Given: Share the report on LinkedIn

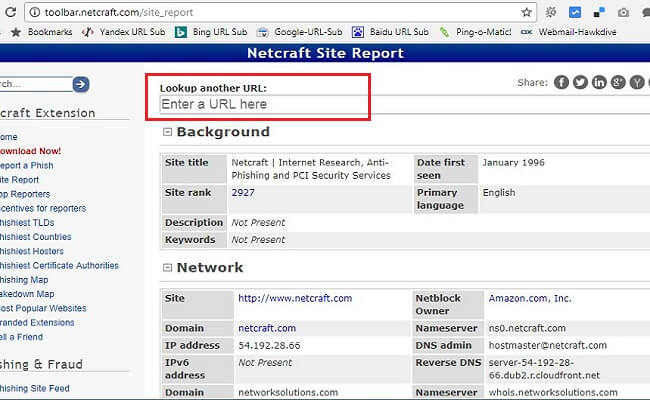Looking at the screenshot, I should tap(599, 82).
